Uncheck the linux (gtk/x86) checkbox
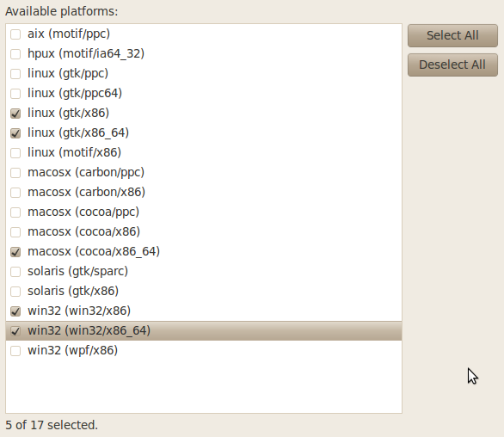The width and height of the screenshot is (504, 437). [x=15, y=114]
